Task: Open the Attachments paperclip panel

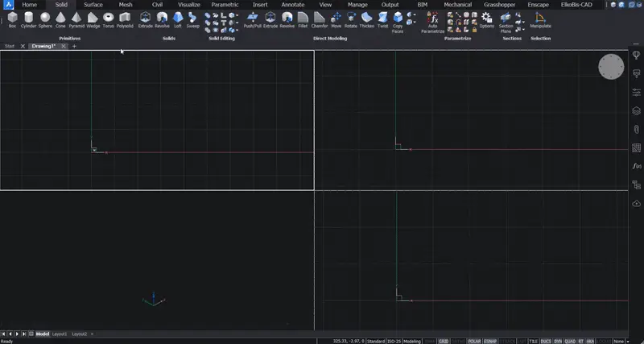Action: point(636,129)
